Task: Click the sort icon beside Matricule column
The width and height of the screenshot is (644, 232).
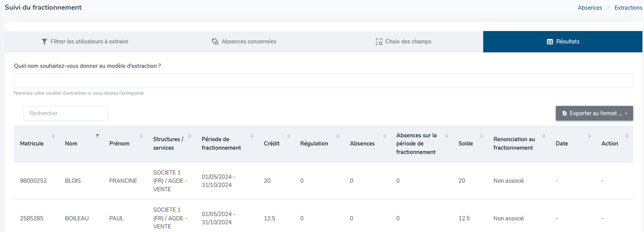Action: point(53,136)
